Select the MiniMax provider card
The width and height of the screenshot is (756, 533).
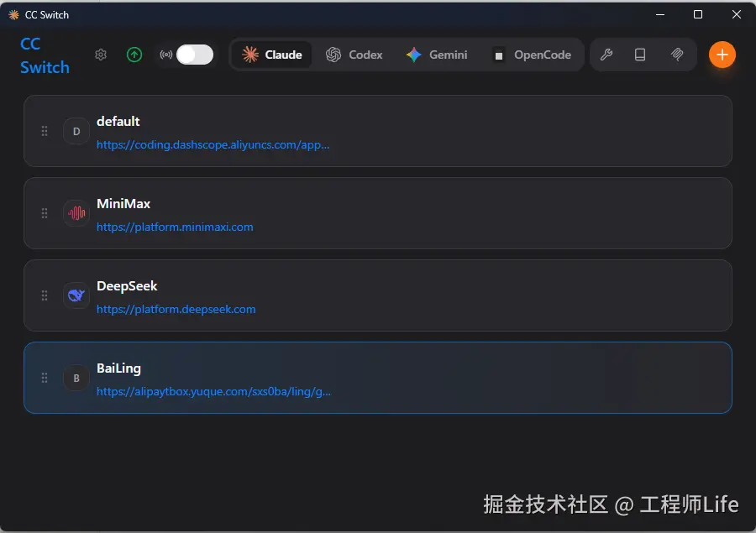[x=378, y=213]
